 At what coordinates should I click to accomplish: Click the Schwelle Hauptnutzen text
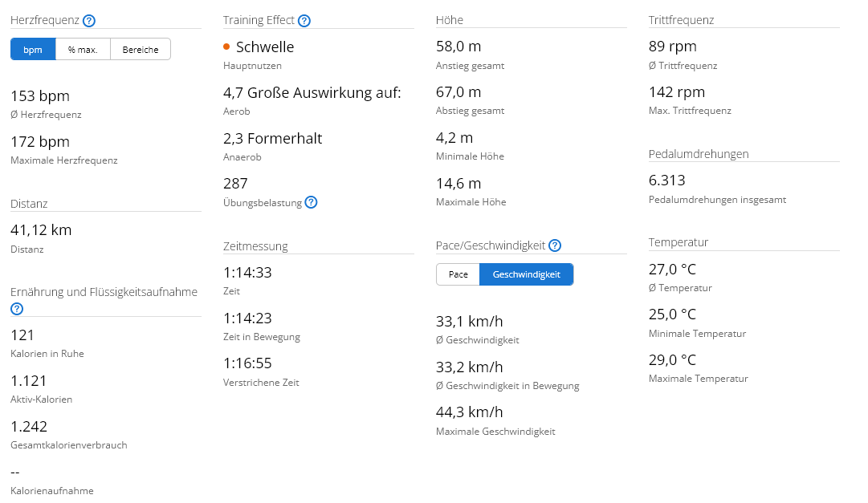point(265,48)
